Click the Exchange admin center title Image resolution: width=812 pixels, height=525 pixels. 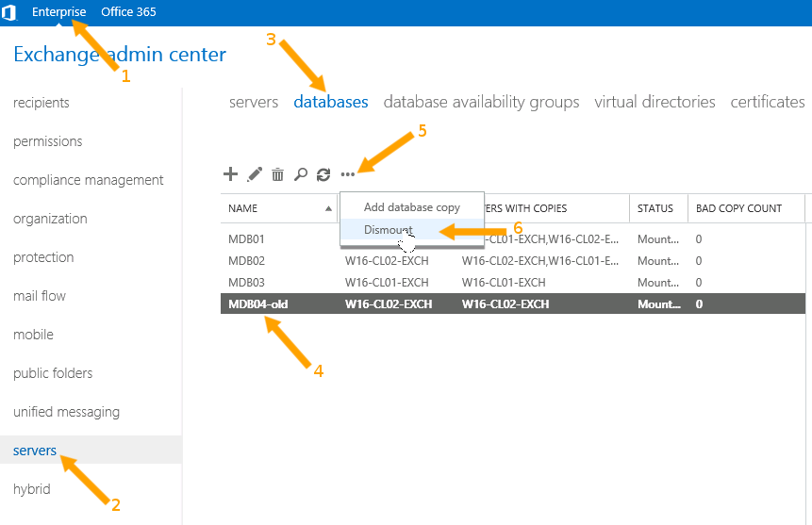pyautogui.click(x=120, y=55)
